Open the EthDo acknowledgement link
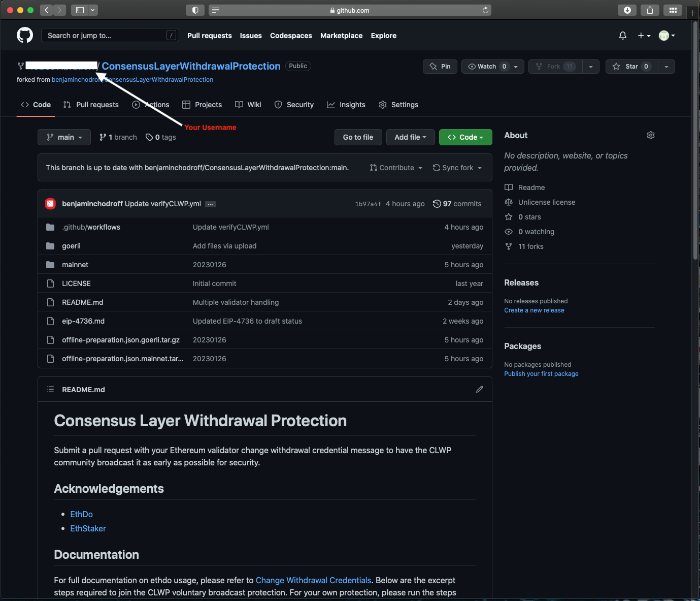Image resolution: width=700 pixels, height=601 pixels. point(81,514)
